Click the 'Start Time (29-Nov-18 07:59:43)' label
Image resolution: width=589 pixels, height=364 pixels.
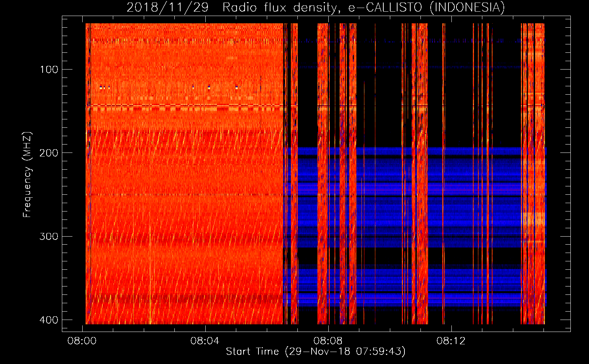[316, 352]
